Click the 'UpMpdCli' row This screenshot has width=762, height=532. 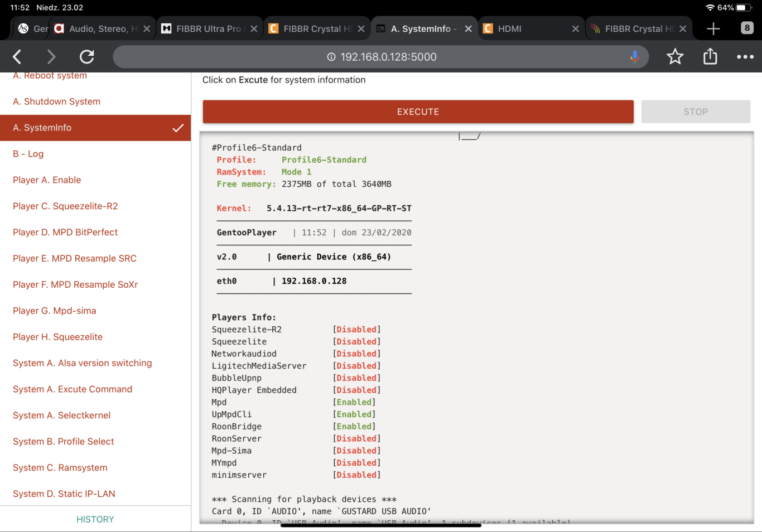tap(293, 414)
